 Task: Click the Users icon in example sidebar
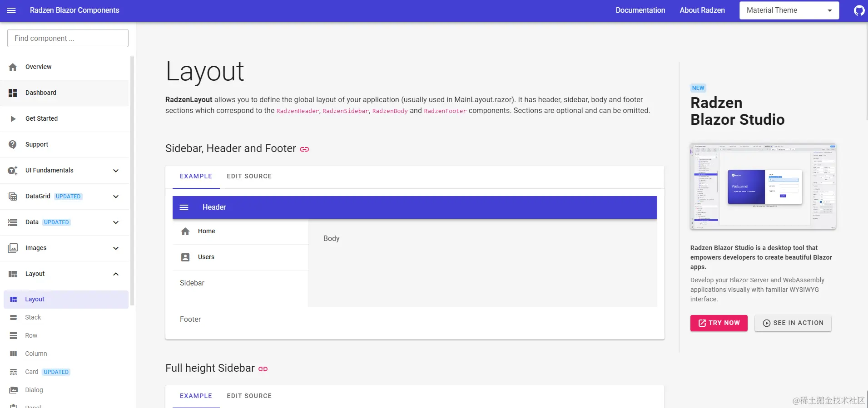185,257
